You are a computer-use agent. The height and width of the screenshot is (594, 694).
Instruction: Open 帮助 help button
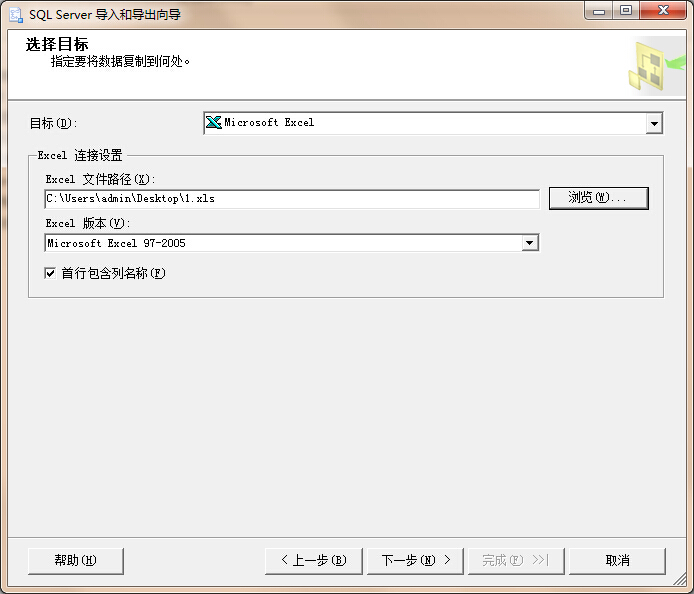[x=76, y=561]
